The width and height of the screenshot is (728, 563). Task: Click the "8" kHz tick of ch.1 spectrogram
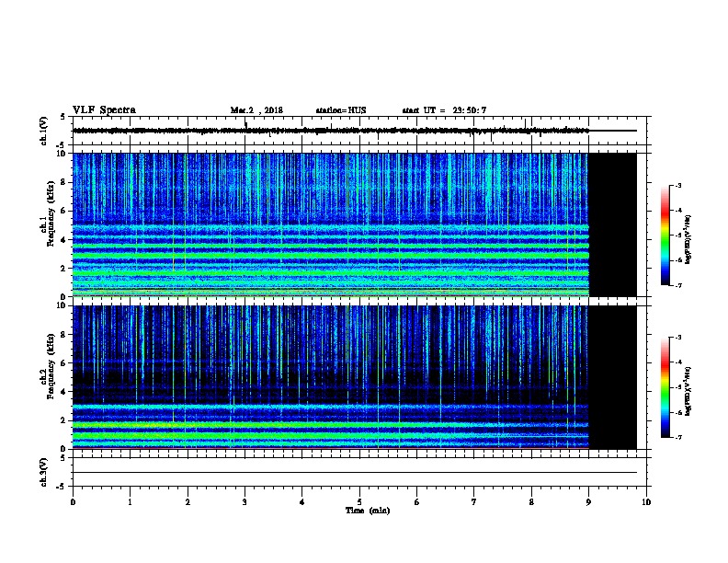64,182
